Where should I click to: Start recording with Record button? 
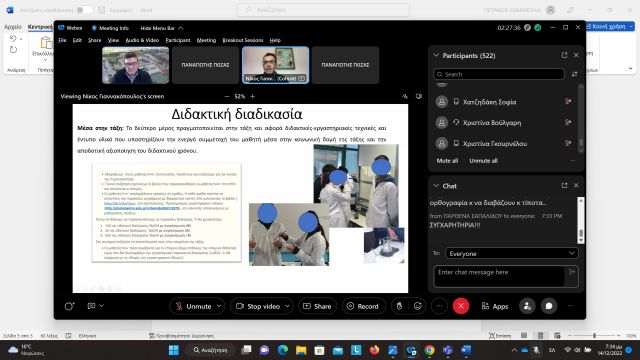coord(362,306)
